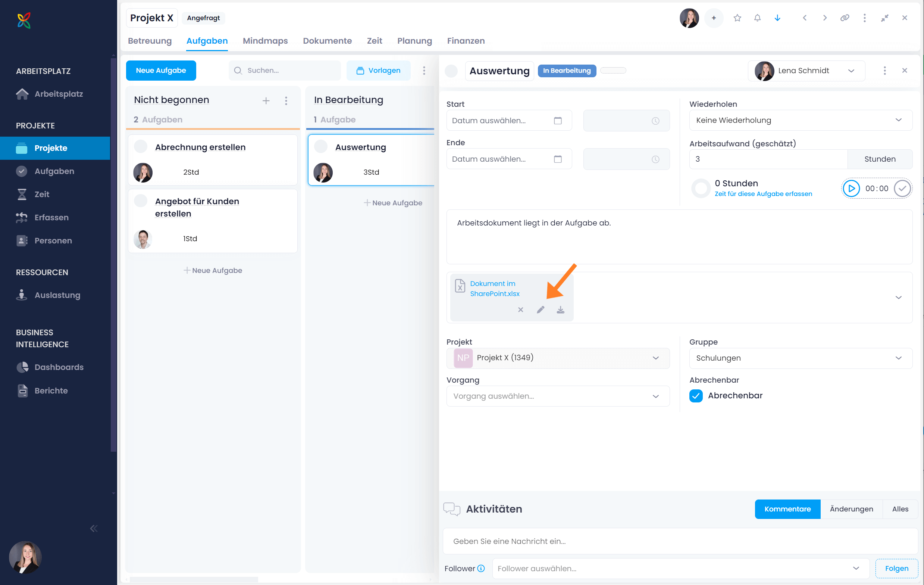
Task: Click Neue Aufgabe blue button
Action: 161,71
